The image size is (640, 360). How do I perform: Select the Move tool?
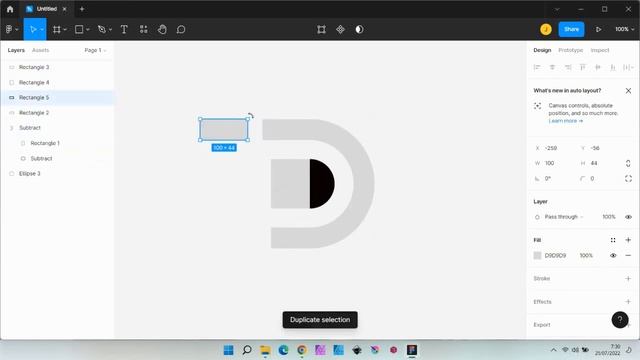[x=33, y=29]
